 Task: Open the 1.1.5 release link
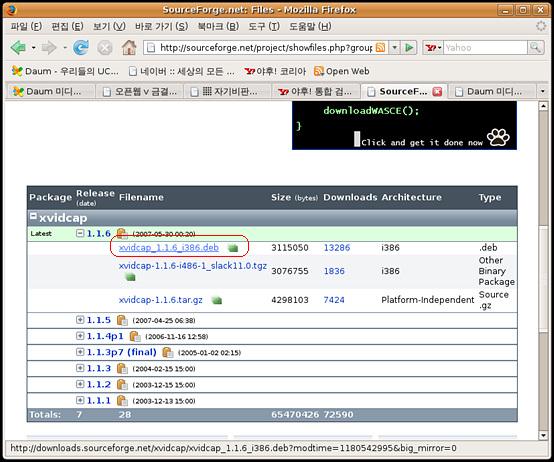pos(99,320)
